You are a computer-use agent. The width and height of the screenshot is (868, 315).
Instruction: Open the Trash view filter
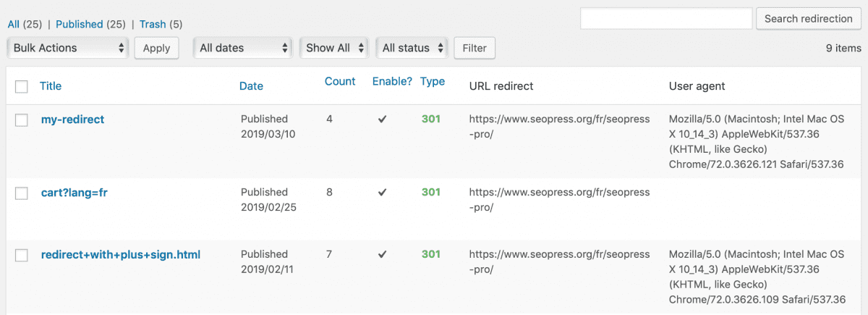pos(153,24)
